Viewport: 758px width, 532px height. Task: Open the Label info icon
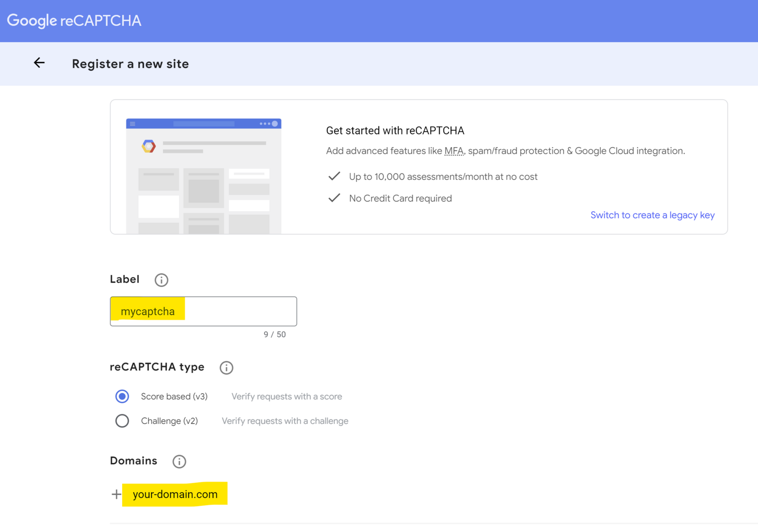tap(162, 280)
